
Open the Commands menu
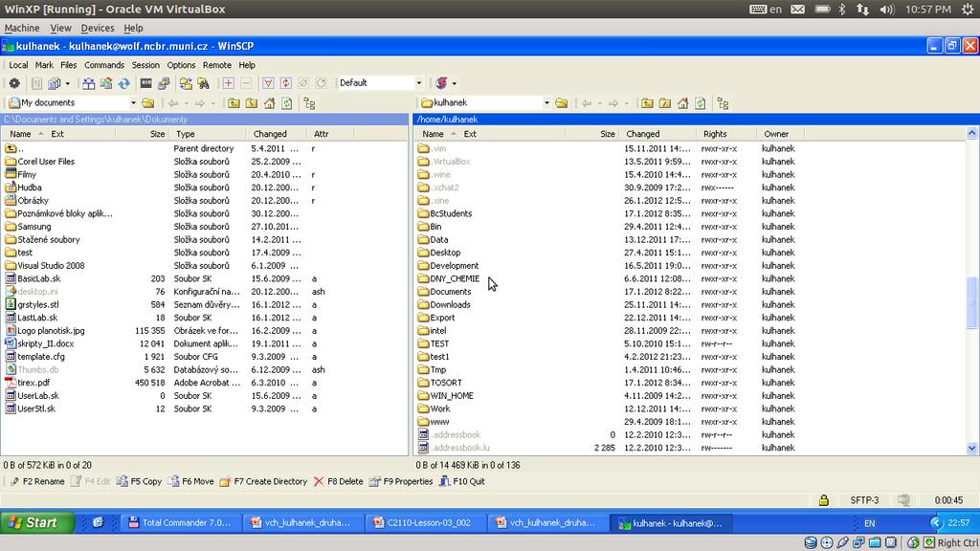[104, 65]
